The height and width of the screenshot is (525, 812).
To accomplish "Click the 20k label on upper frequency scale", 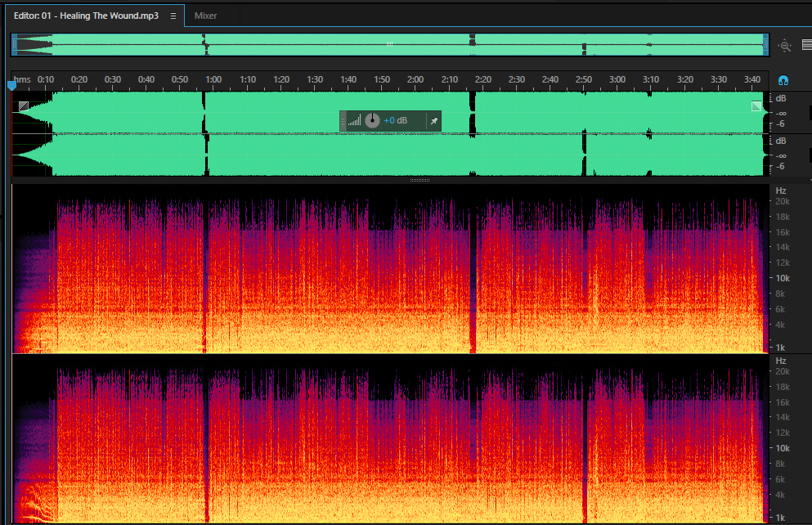I will 783,201.
